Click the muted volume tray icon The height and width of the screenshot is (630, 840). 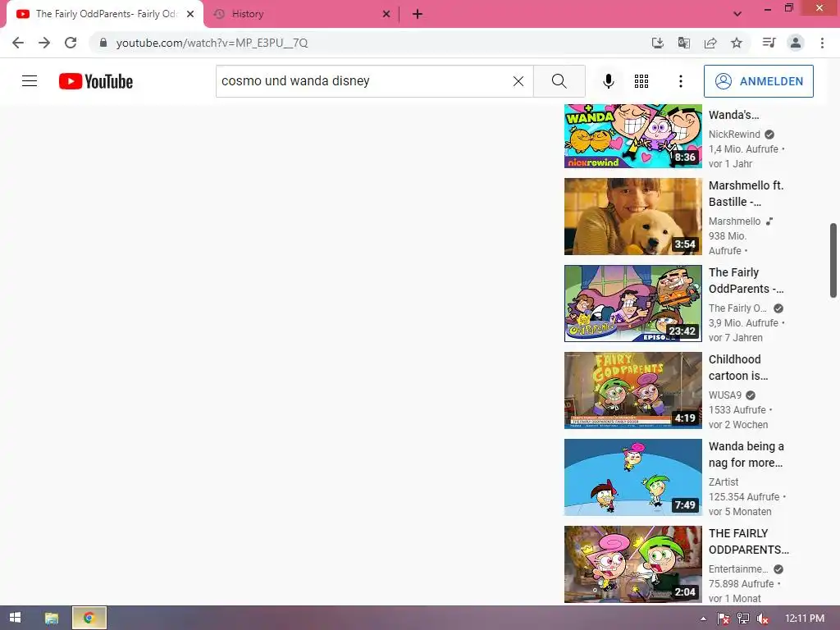coord(763,619)
